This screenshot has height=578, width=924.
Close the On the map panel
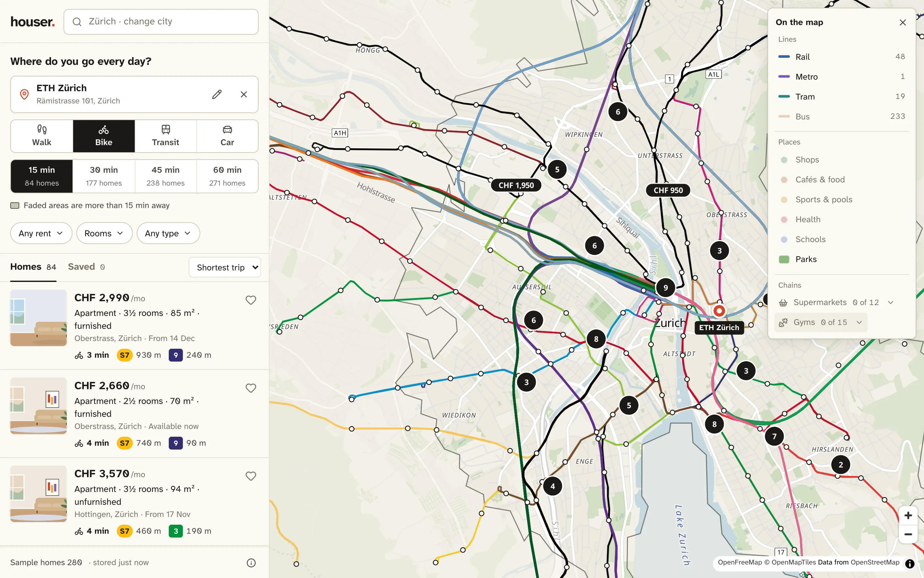903,22
